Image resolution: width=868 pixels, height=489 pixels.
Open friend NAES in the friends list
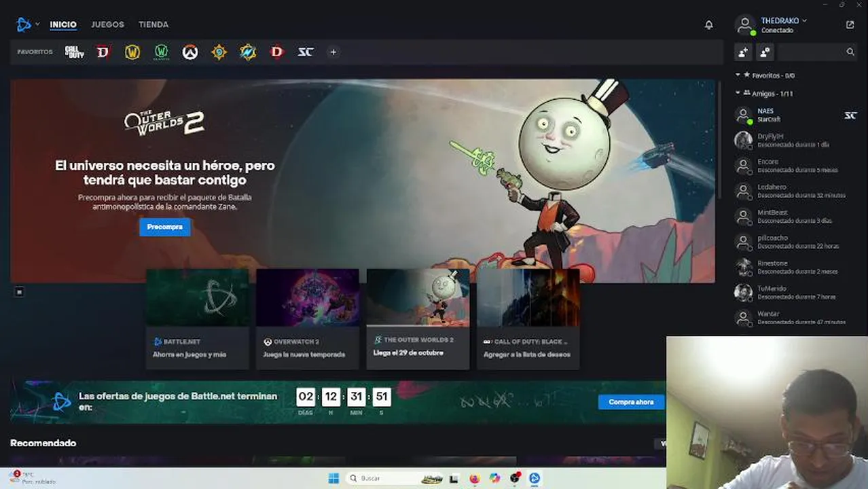(x=795, y=115)
